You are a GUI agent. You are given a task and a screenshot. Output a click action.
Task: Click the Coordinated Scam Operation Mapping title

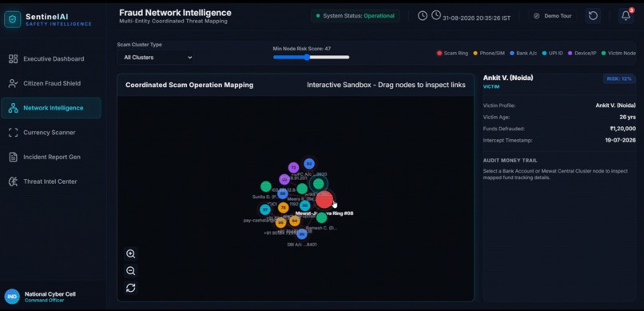(x=189, y=85)
